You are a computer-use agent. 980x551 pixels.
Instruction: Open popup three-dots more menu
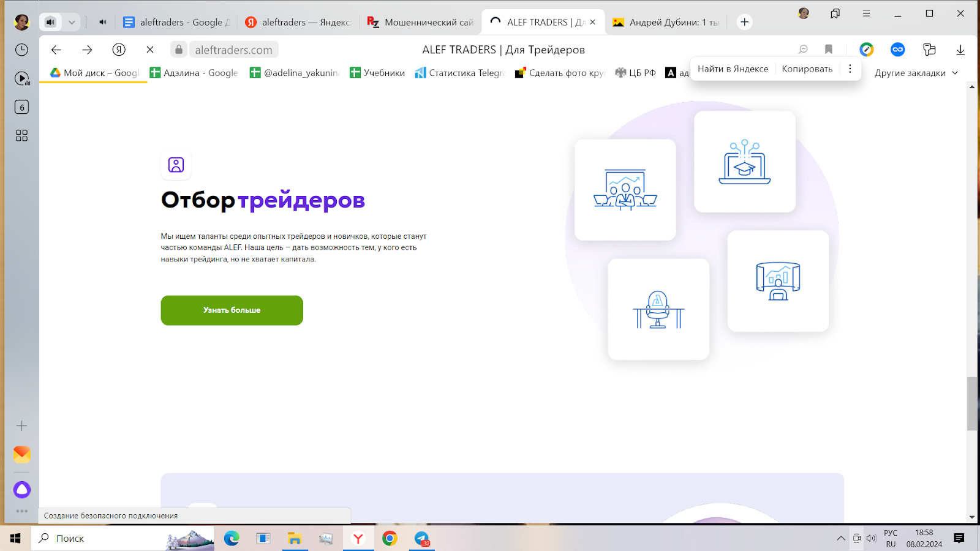(850, 69)
